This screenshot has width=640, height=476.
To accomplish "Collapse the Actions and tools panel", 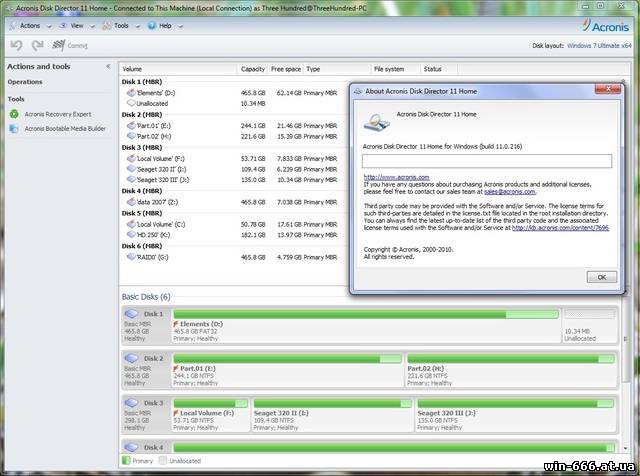I will [108, 66].
